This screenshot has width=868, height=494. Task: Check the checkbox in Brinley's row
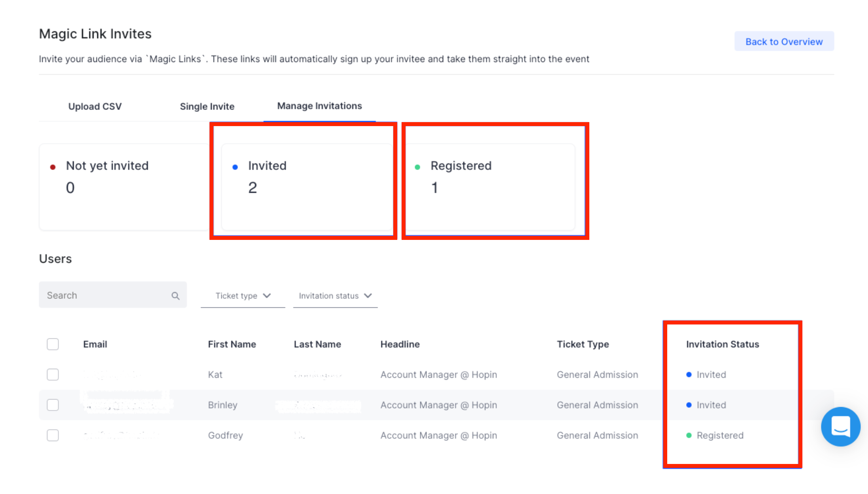53,405
